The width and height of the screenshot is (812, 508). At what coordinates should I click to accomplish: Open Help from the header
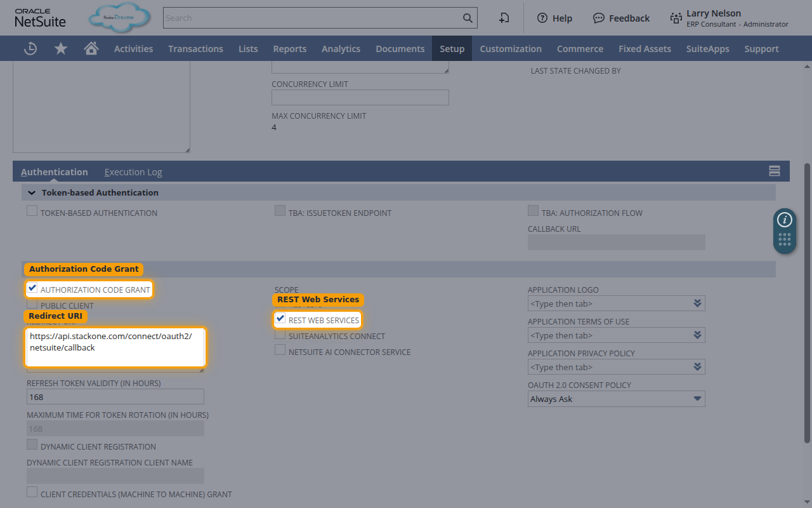[554, 18]
